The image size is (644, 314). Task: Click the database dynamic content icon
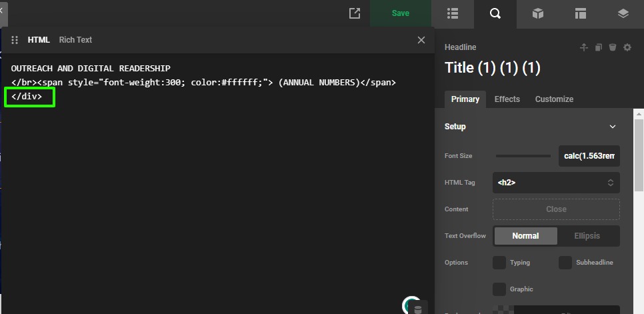[418, 309]
